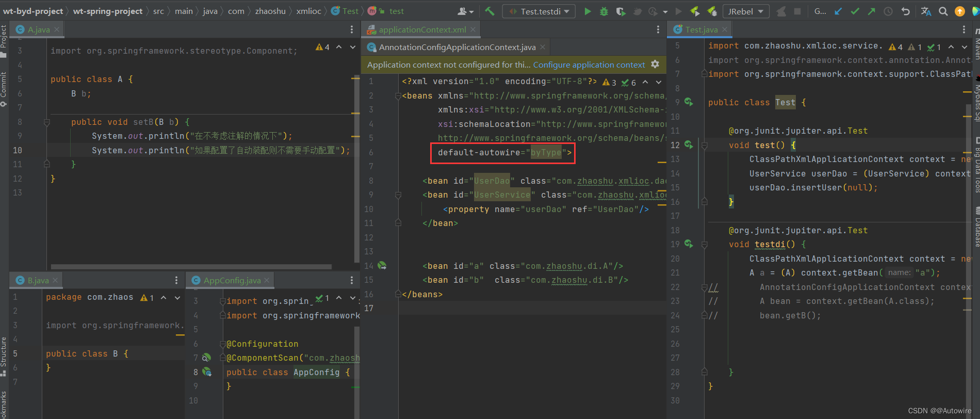980x419 pixels.
Task: Show Git history clock icon
Action: coord(888,11)
